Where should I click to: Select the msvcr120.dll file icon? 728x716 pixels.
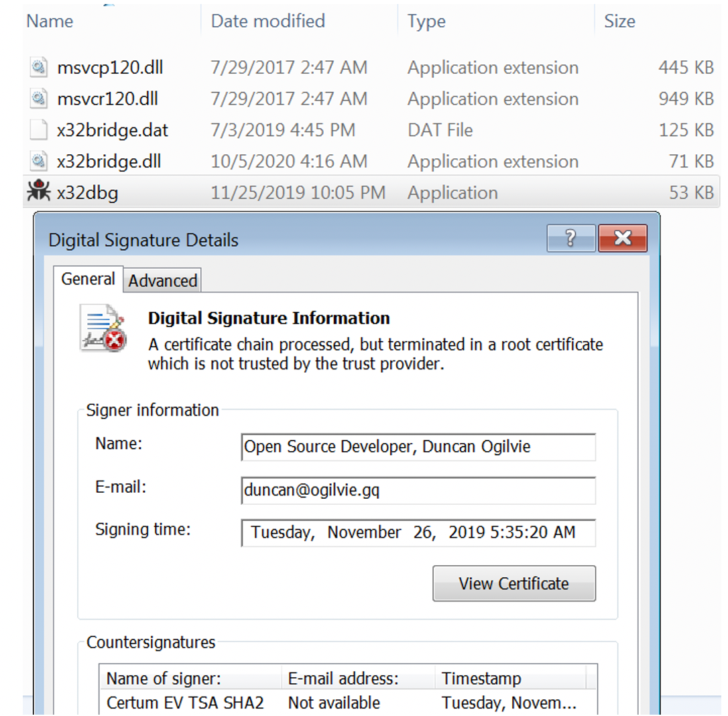pos(38,99)
